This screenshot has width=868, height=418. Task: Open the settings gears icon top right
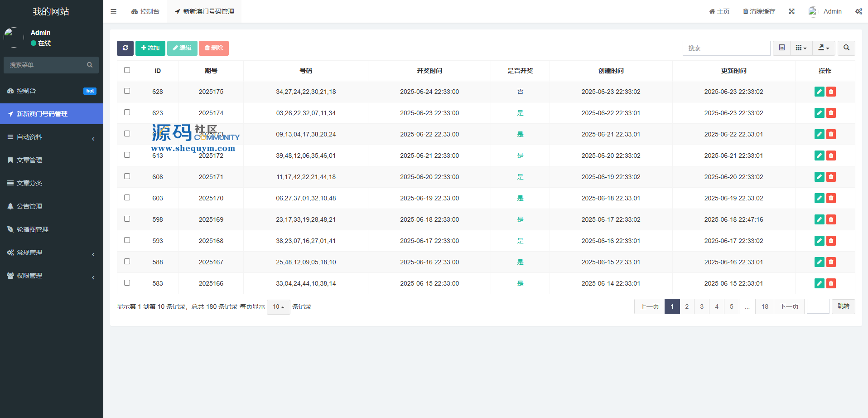[x=858, y=11]
